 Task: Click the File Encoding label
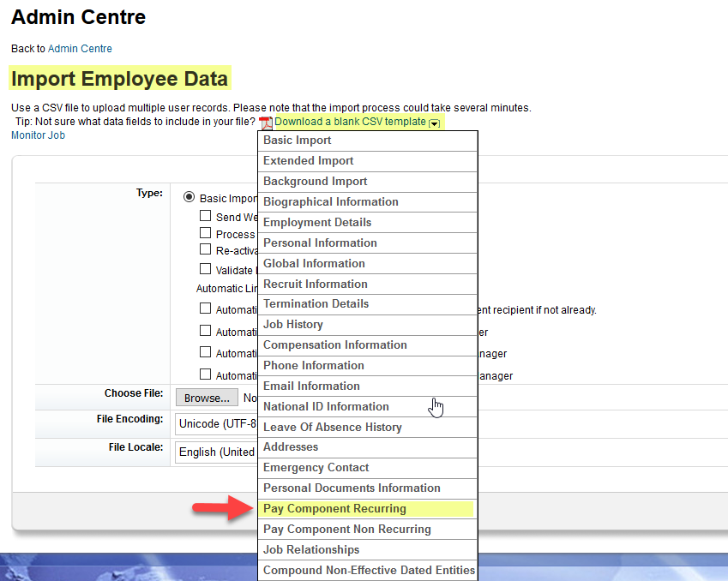coord(130,419)
